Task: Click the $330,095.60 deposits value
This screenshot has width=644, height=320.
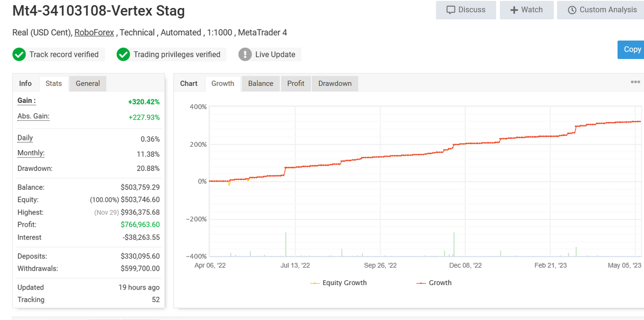Action: point(140,256)
